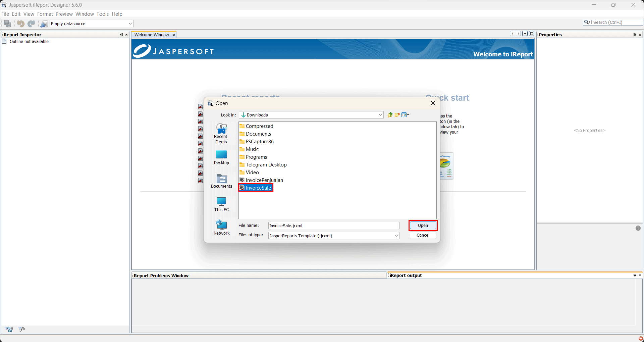Screen dimensions: 644x342
Task: Click the expression fx icon in the Report Inspector footer
Action: 22,329
